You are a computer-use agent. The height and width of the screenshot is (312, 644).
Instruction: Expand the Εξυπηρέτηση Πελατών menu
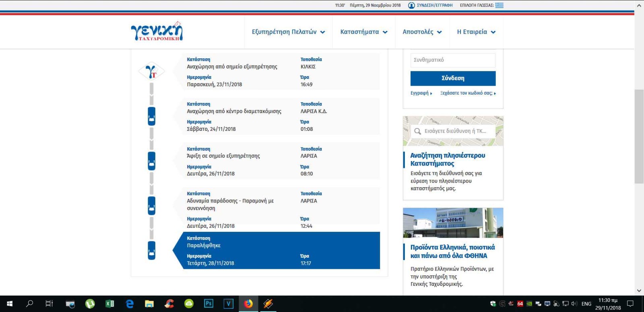coord(288,32)
